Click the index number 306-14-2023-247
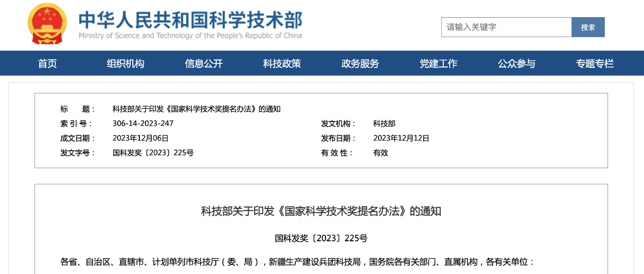This screenshot has height=274, width=644. pyautogui.click(x=143, y=124)
